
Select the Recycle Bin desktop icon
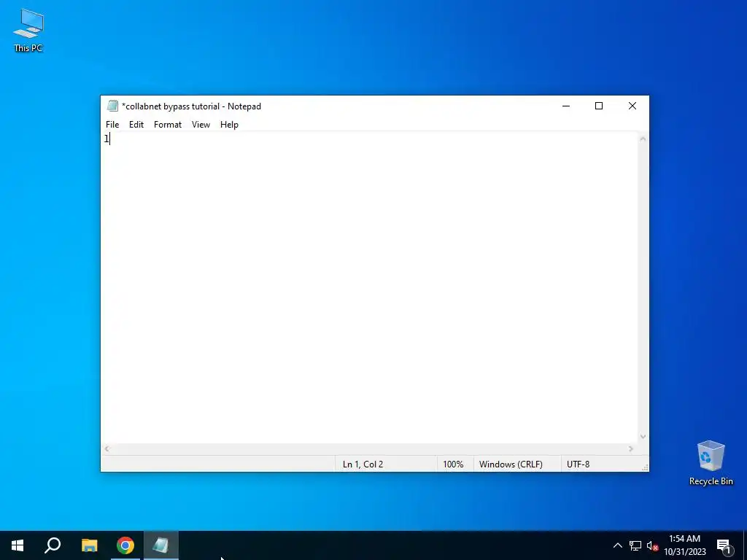point(711,463)
